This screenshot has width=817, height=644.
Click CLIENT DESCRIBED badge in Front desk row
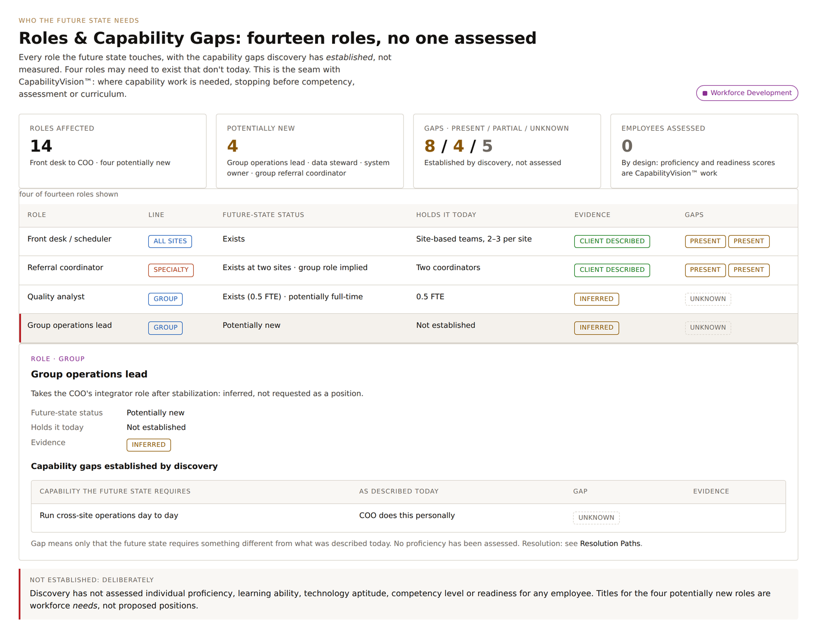point(612,242)
